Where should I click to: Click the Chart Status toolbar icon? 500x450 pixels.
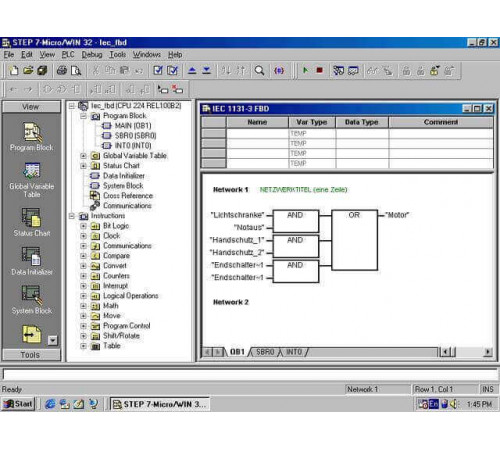353,70
